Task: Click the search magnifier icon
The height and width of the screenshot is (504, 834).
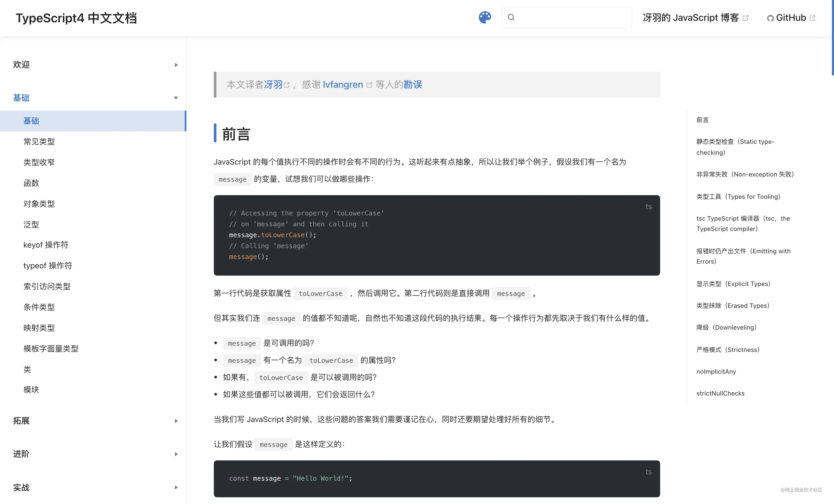Action: [511, 17]
